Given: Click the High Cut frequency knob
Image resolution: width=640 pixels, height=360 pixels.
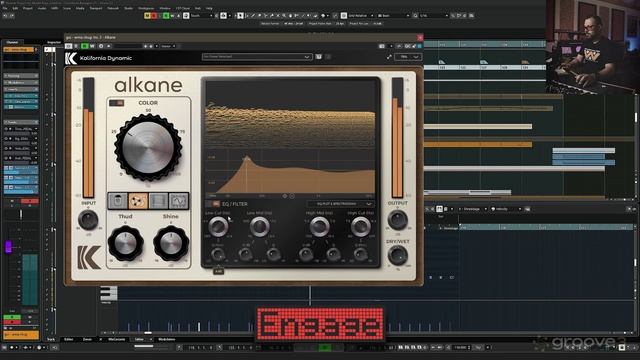Looking at the screenshot, I should (x=361, y=227).
